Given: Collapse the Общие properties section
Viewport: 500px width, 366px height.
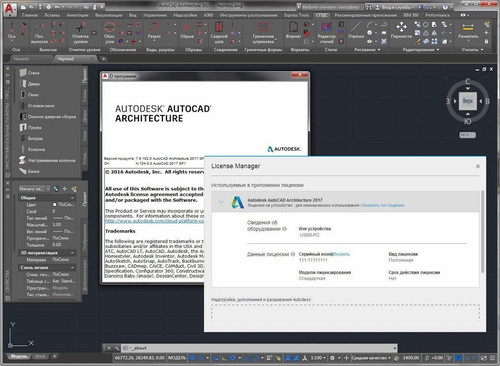Looking at the screenshot, I should 72,198.
